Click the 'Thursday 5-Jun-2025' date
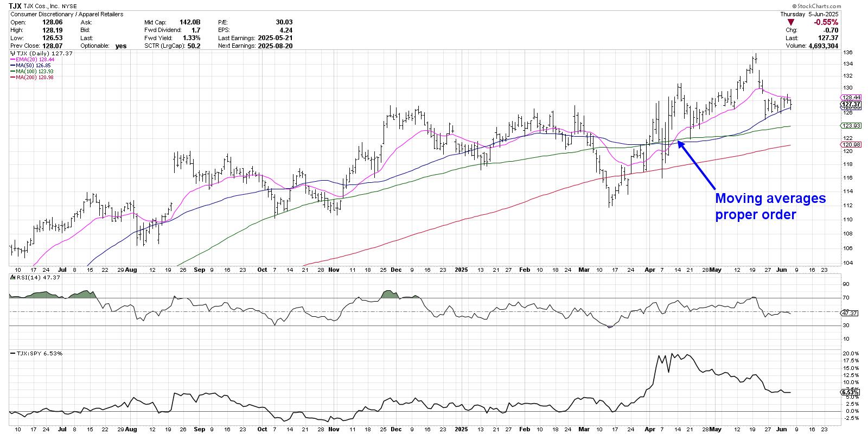Image resolution: width=868 pixels, height=434 pixels. click(809, 14)
